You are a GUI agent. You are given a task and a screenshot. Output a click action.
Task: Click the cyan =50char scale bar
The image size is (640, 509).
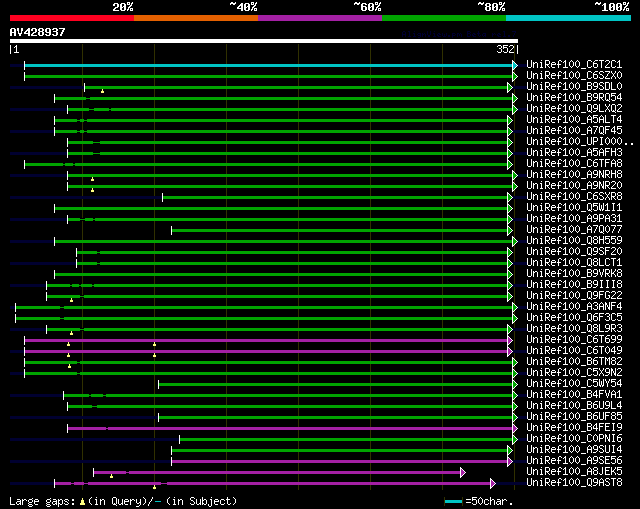coord(453,501)
